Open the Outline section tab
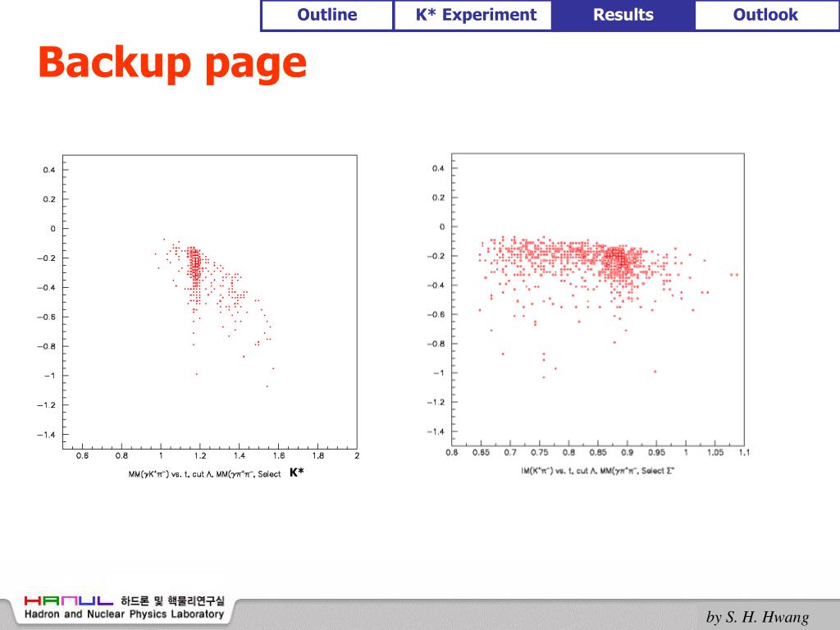Image resolution: width=840 pixels, height=630 pixels. (x=326, y=16)
